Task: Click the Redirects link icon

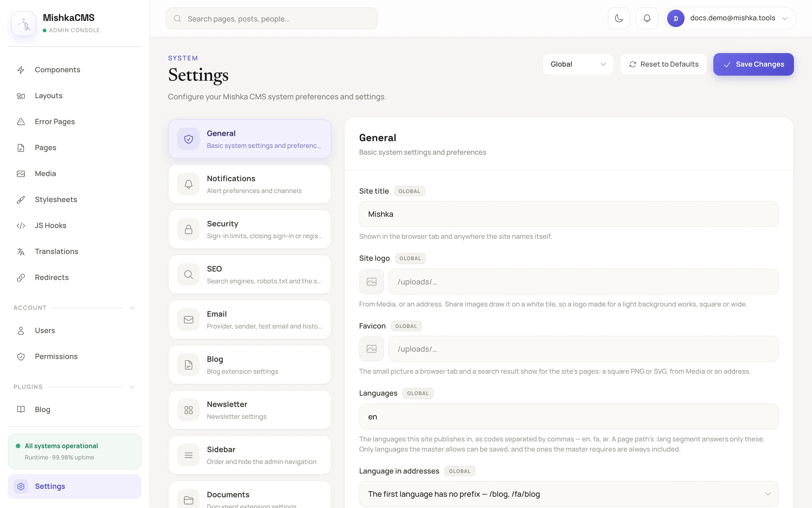Action: click(x=21, y=277)
